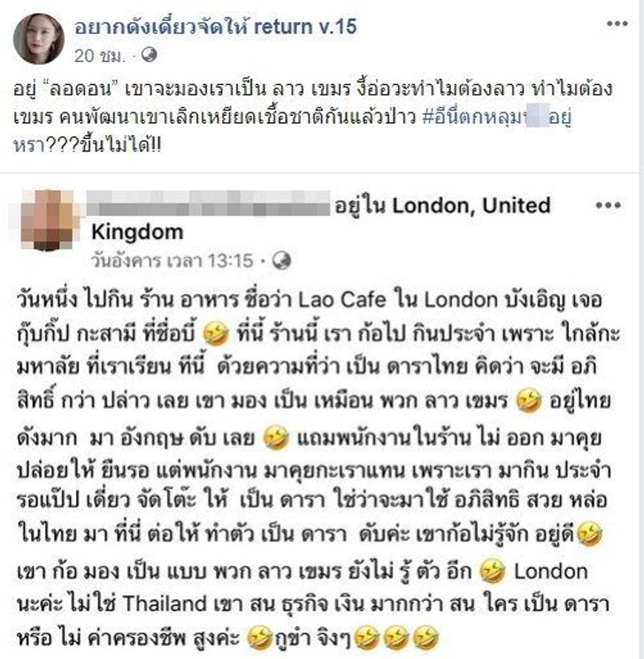Click the laughing emoji after อยู่ดี
The height and width of the screenshot is (659, 644).
pos(590,533)
